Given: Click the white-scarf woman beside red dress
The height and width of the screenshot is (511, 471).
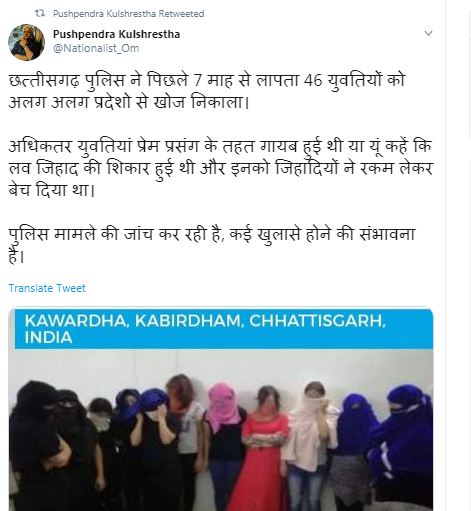Looking at the screenshot, I should tap(310, 443).
